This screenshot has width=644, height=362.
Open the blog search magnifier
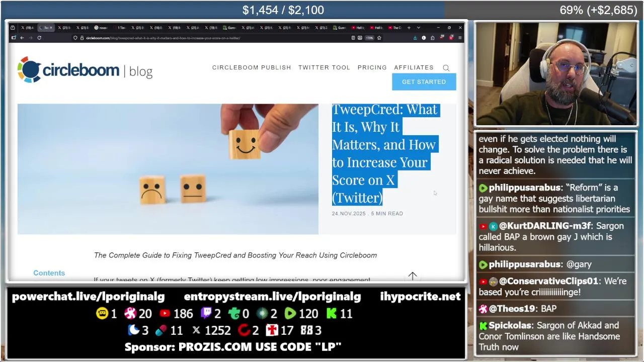tap(446, 68)
